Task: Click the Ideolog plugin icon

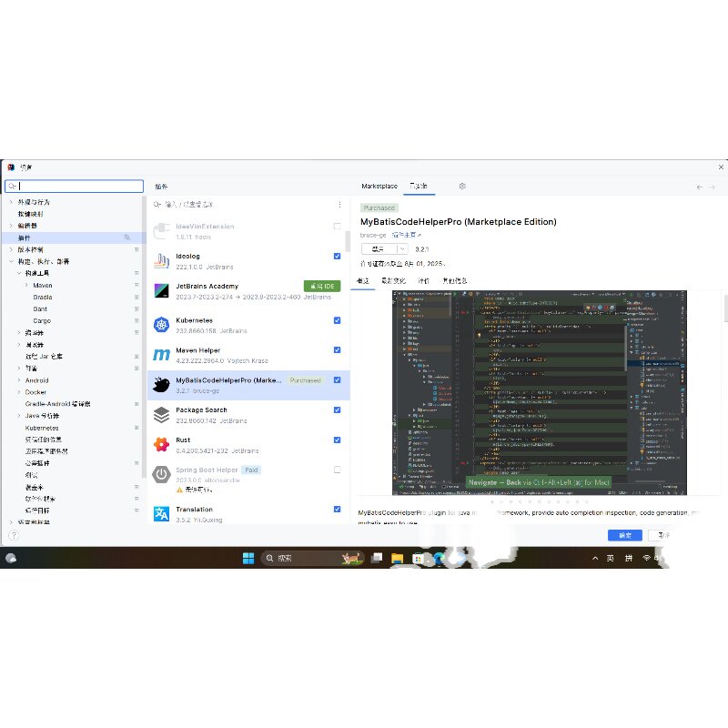Action: (161, 261)
